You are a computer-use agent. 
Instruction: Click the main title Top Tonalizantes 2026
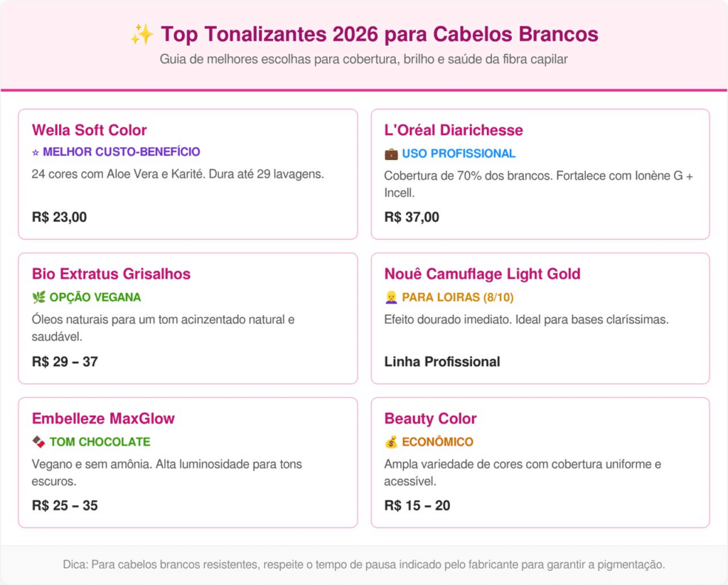click(379, 34)
